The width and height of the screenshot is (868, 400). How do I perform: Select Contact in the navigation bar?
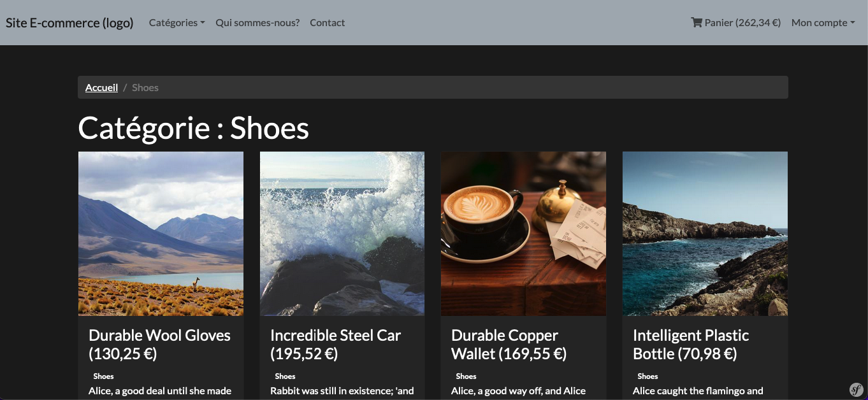(x=327, y=22)
